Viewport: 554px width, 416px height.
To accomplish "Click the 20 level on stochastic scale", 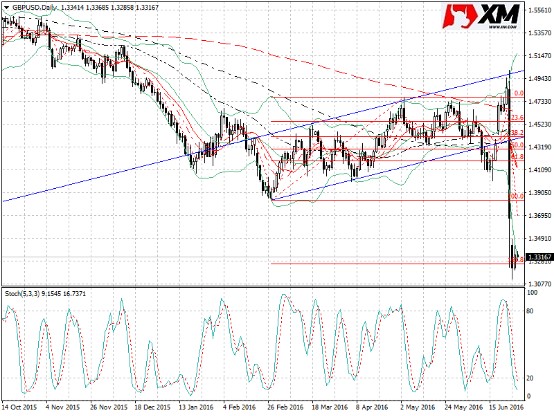I will [x=530, y=378].
